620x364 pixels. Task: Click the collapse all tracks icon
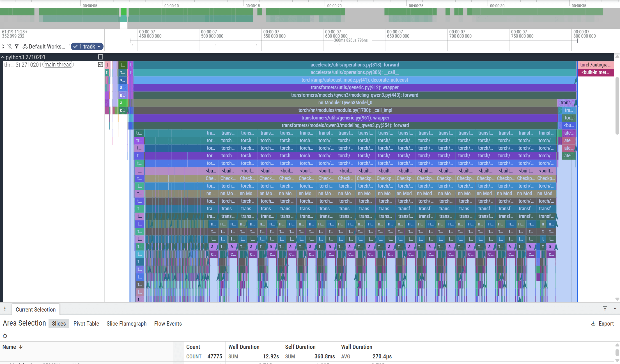pos(3,47)
